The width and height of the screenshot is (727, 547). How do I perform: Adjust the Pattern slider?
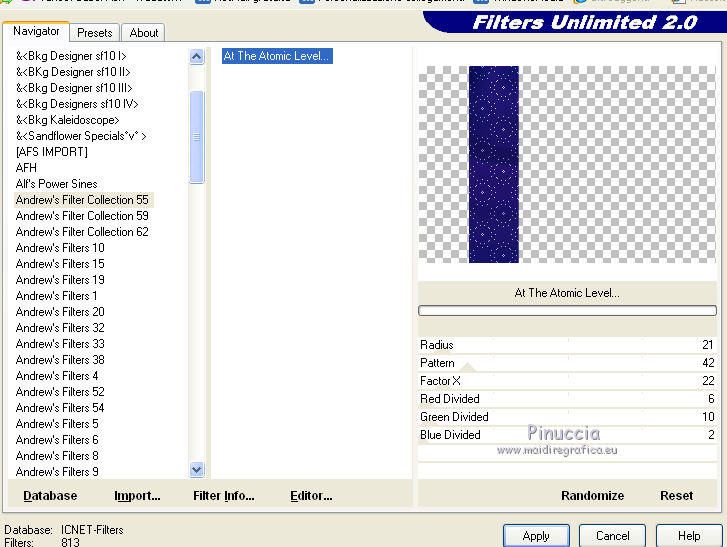point(567,363)
